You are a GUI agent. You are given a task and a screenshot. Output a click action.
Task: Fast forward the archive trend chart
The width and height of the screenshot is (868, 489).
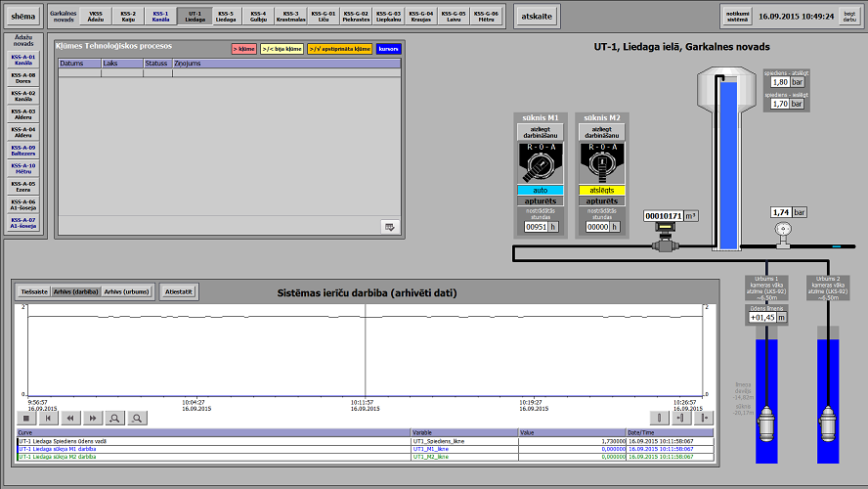pyautogui.click(x=93, y=418)
